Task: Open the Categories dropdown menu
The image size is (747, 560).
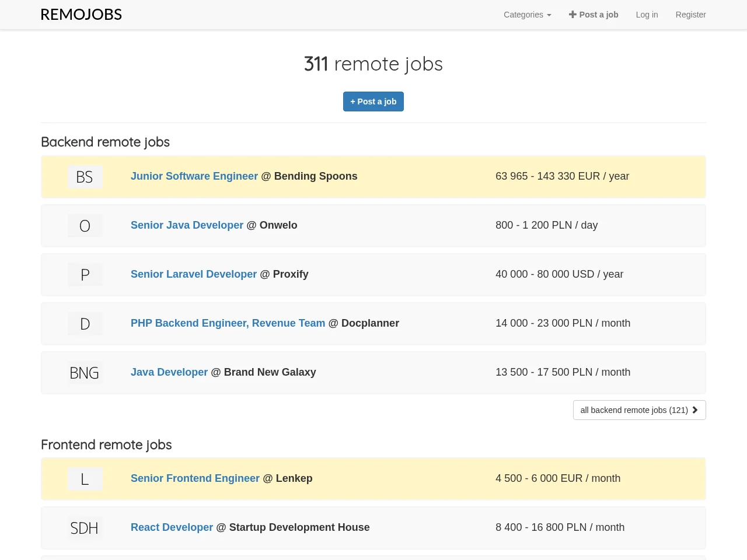Action: pos(527,15)
